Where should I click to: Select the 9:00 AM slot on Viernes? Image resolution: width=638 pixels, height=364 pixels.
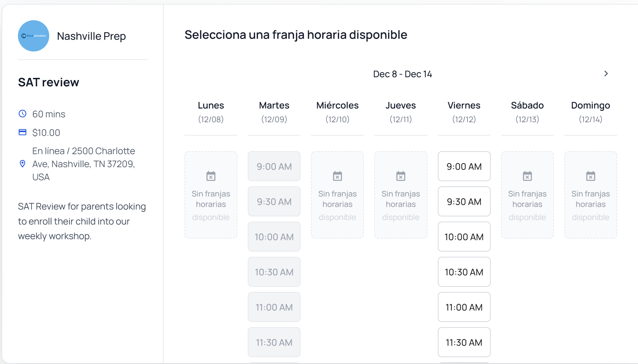click(x=464, y=166)
